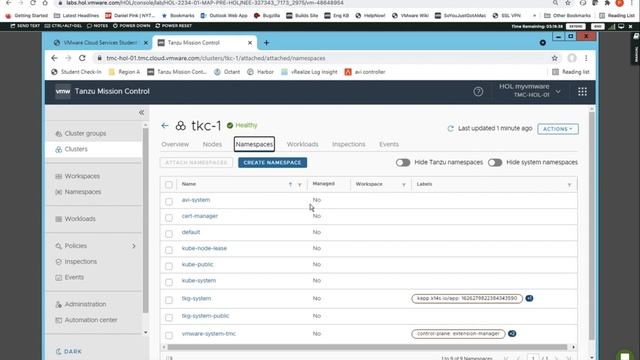Image resolution: width=640 pixels, height=360 pixels.
Task: Open Name column filter
Action: [300, 185]
